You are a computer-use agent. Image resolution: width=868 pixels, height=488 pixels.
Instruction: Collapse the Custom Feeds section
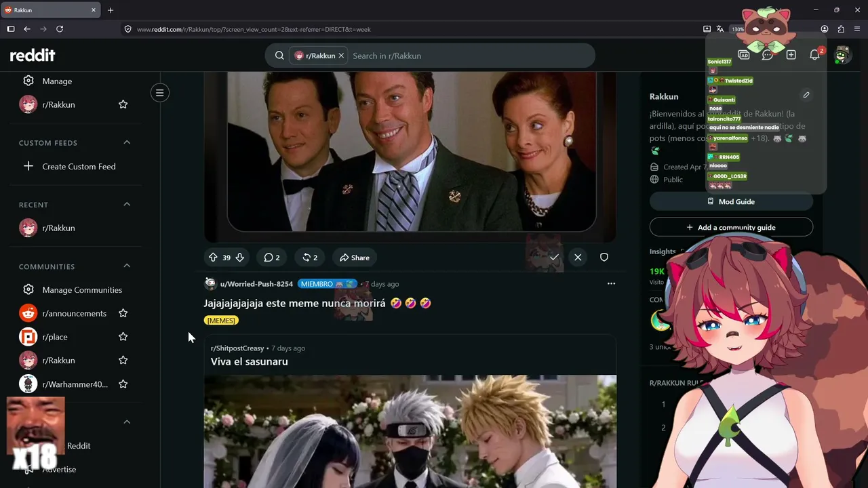click(127, 142)
